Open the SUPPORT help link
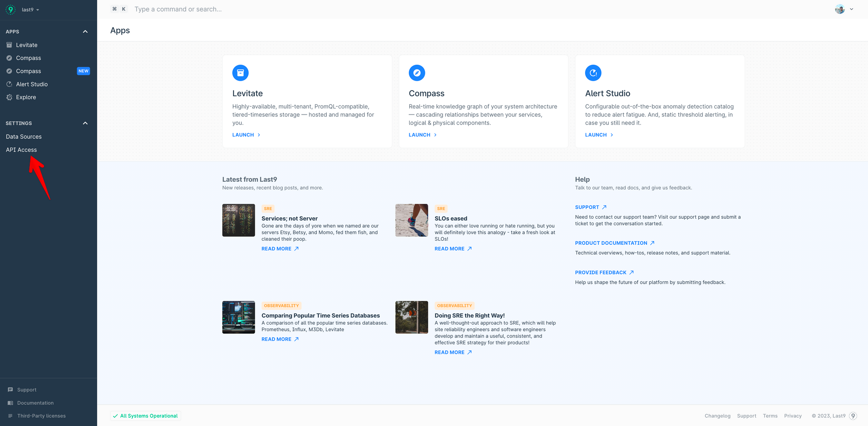 pyautogui.click(x=591, y=207)
